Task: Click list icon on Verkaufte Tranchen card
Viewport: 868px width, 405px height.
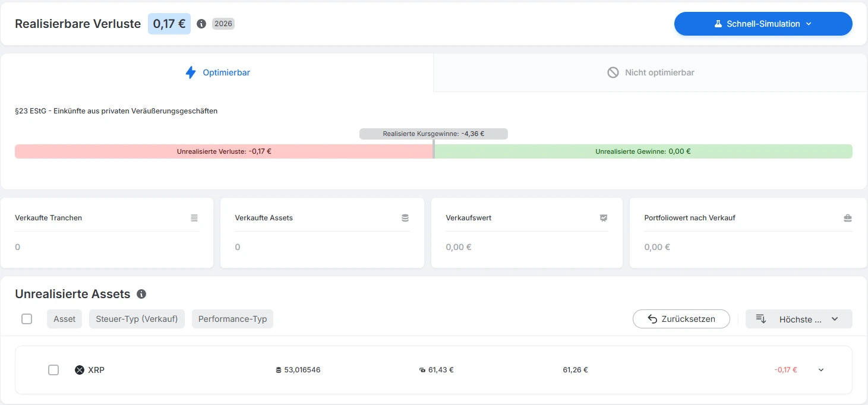Action: tap(194, 218)
